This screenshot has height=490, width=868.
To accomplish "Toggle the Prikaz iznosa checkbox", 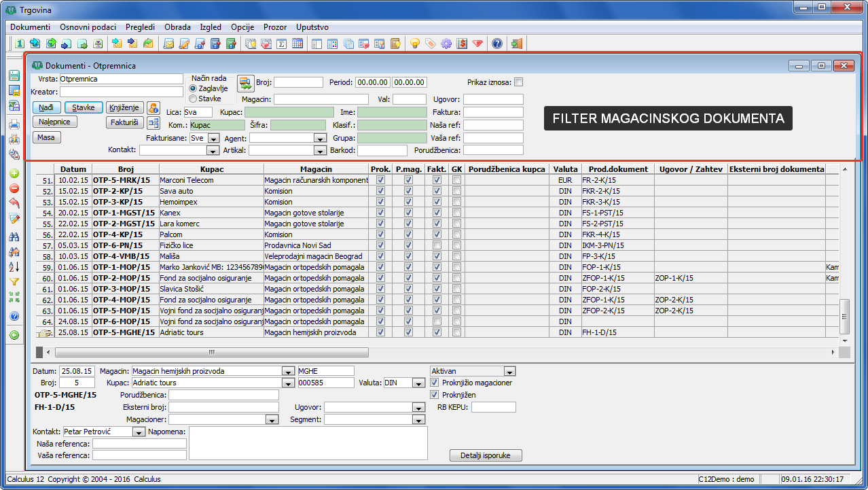I will pyautogui.click(x=519, y=82).
